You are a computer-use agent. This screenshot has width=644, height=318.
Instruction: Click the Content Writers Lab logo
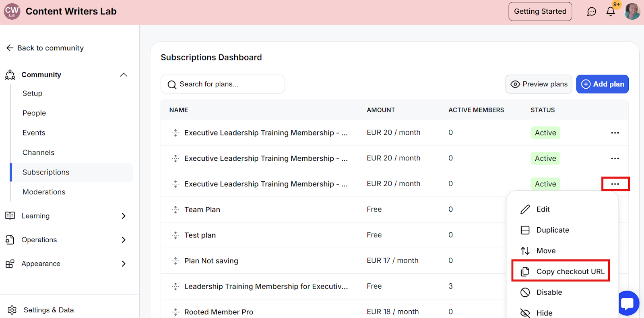[12, 12]
